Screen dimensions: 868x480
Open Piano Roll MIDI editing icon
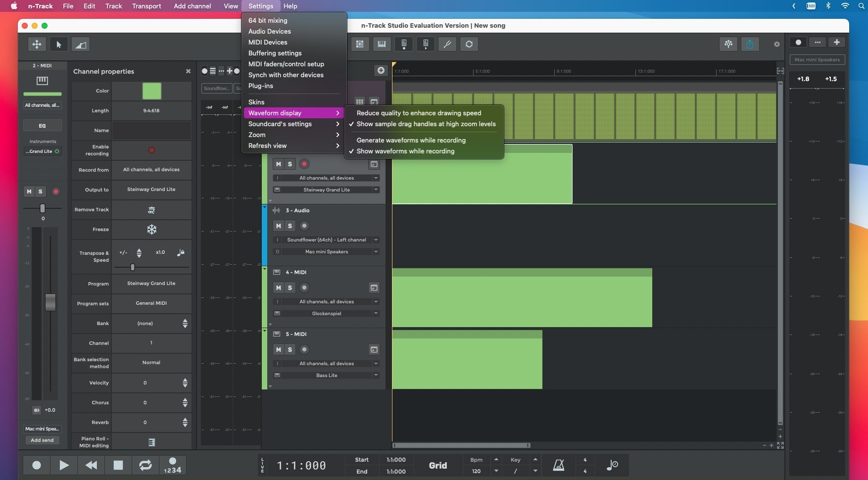[151, 442]
